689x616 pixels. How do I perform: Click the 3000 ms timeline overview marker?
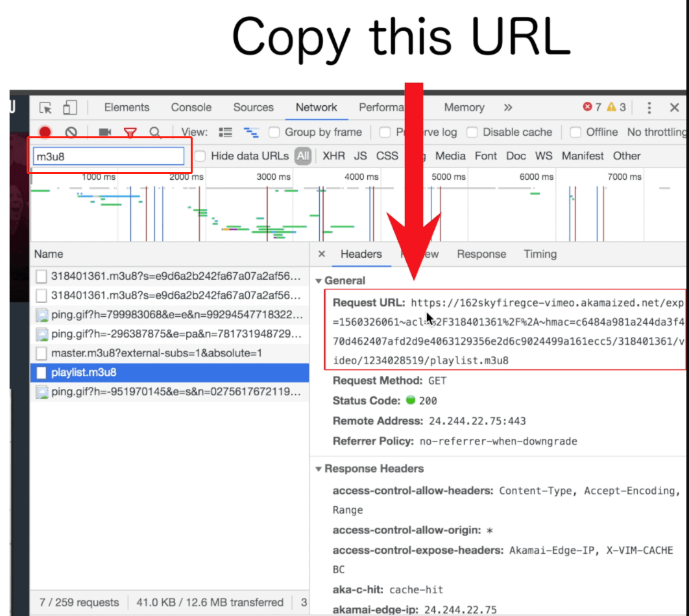pyautogui.click(x=273, y=177)
